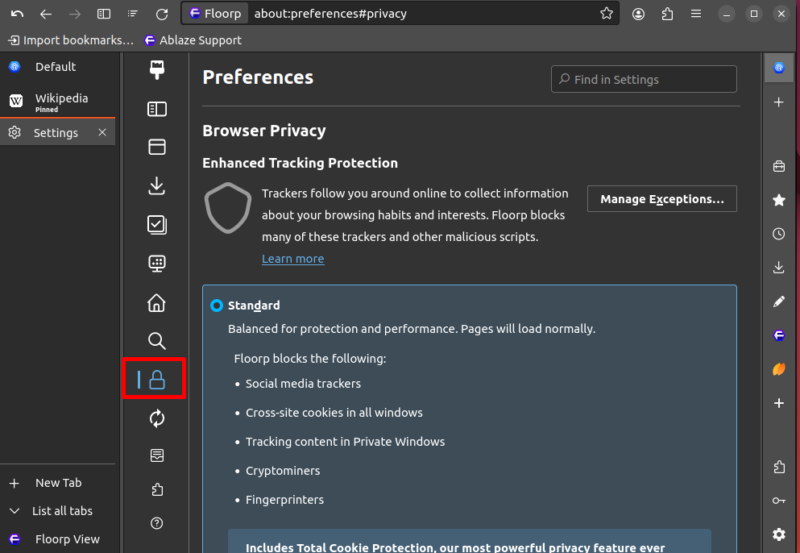Open the question-mark help icon in preferences
This screenshot has width=800, height=553.
pos(157,523)
